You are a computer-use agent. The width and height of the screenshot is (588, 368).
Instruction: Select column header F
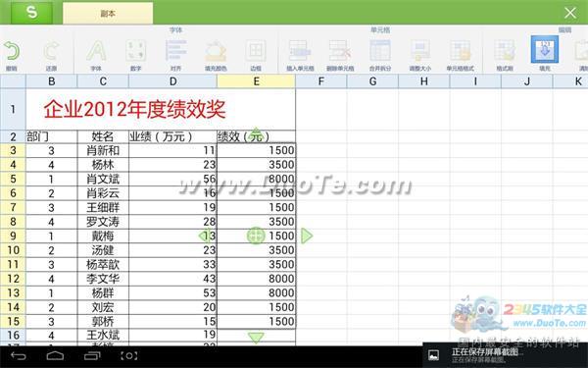coord(321,81)
